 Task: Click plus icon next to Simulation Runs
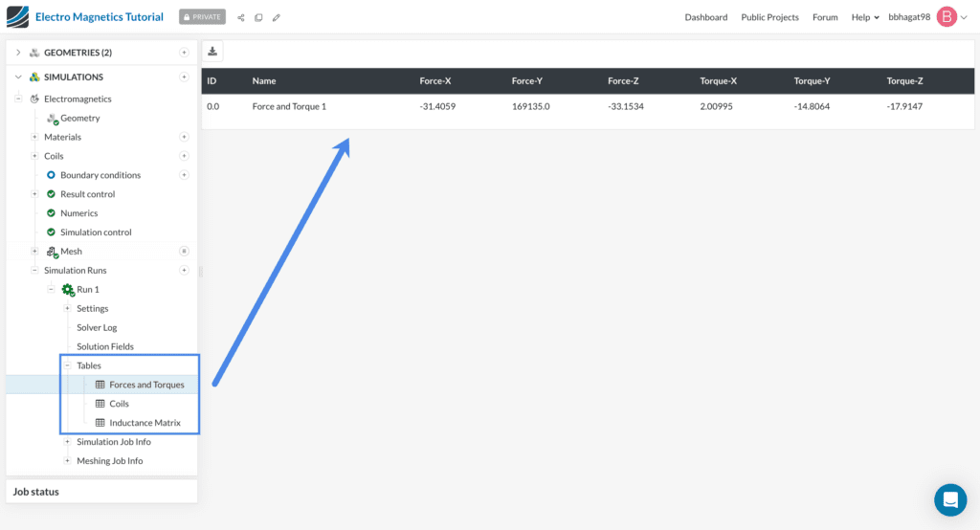[x=184, y=271]
